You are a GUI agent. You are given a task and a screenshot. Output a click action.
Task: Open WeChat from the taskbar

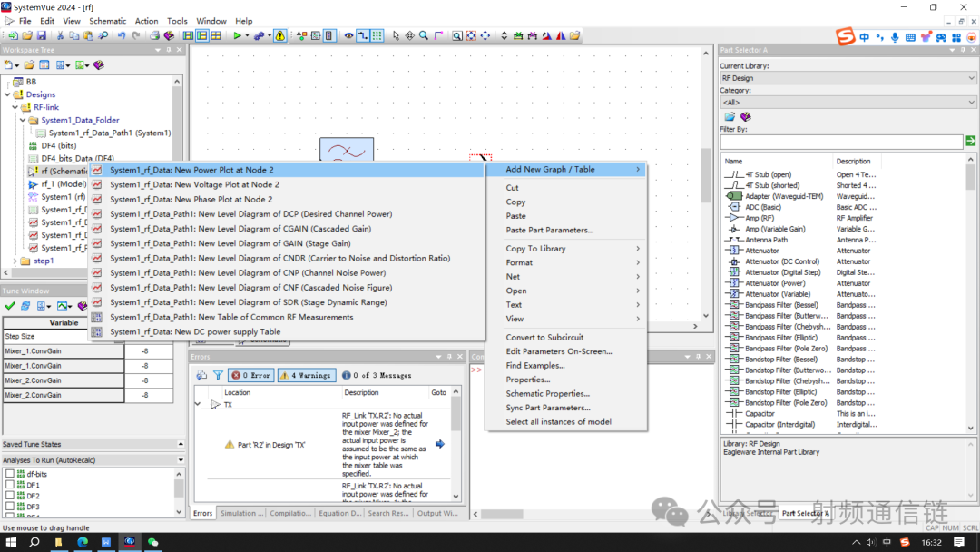153,542
